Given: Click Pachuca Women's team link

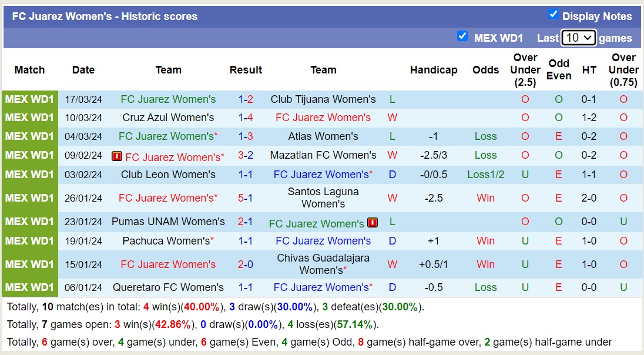Looking at the screenshot, I should pos(166,241).
